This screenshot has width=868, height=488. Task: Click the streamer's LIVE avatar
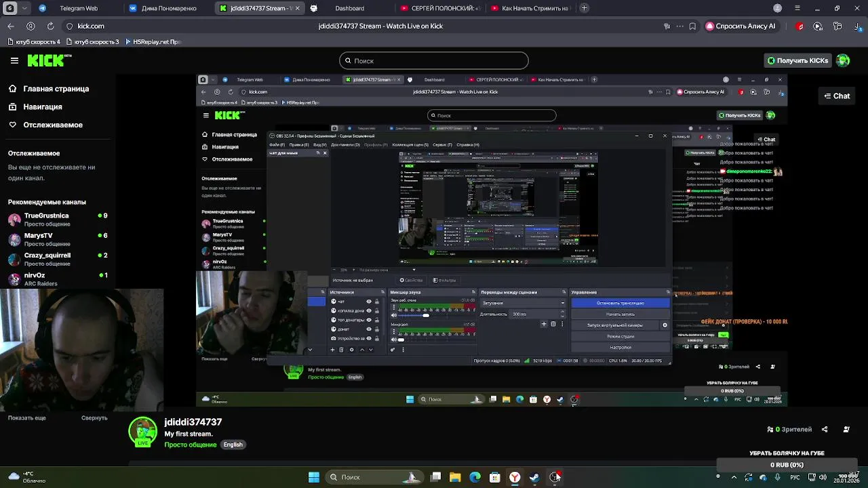pos(142,432)
